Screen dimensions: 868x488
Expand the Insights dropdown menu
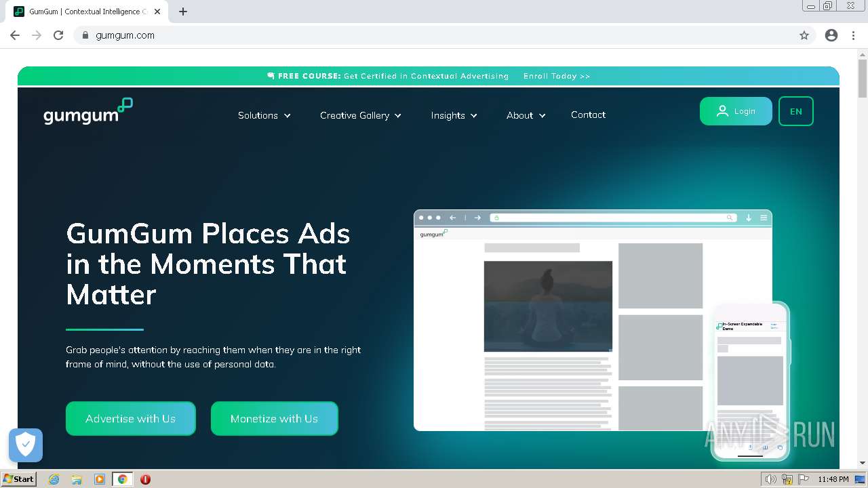point(454,115)
